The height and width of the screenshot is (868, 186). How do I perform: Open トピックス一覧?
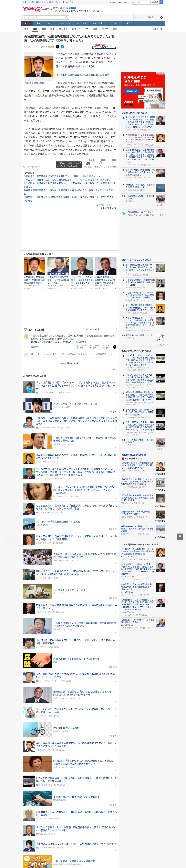[155, 29]
